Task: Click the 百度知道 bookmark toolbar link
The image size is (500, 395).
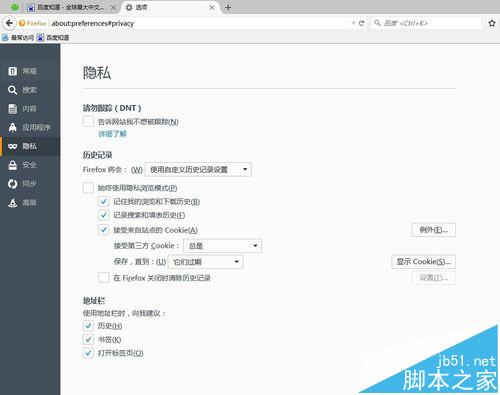Action: click(53, 37)
